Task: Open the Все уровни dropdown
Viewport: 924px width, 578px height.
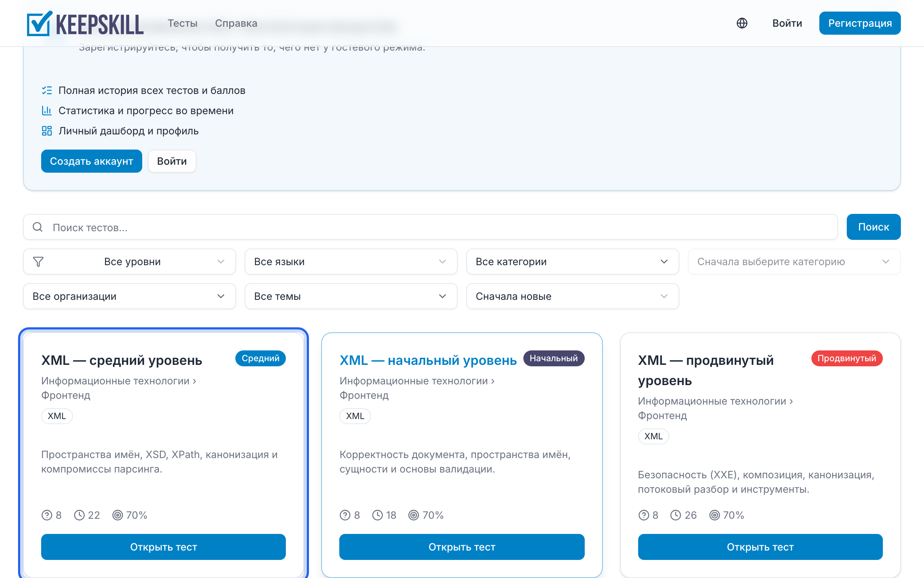Action: (130, 262)
